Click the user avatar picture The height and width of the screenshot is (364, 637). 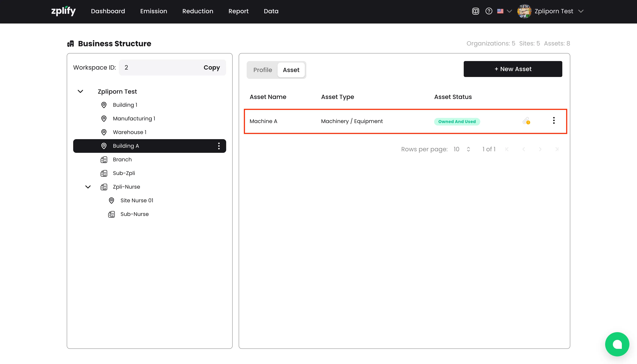524,11
